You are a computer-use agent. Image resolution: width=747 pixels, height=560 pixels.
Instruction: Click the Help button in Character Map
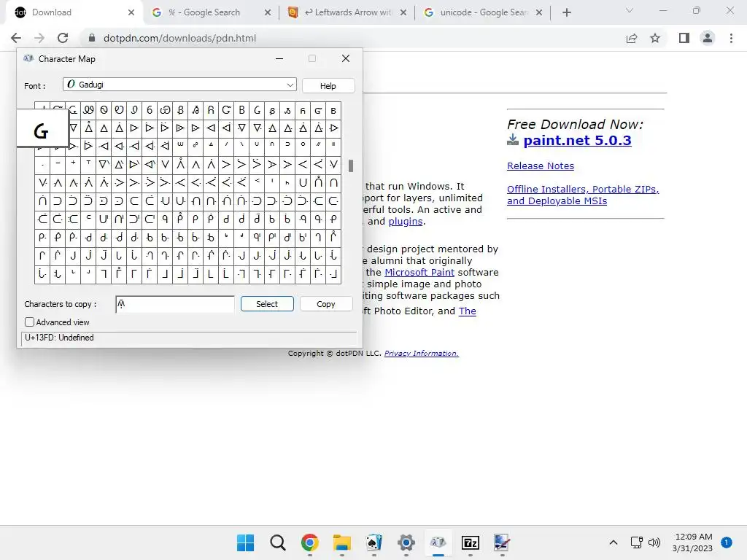point(328,86)
